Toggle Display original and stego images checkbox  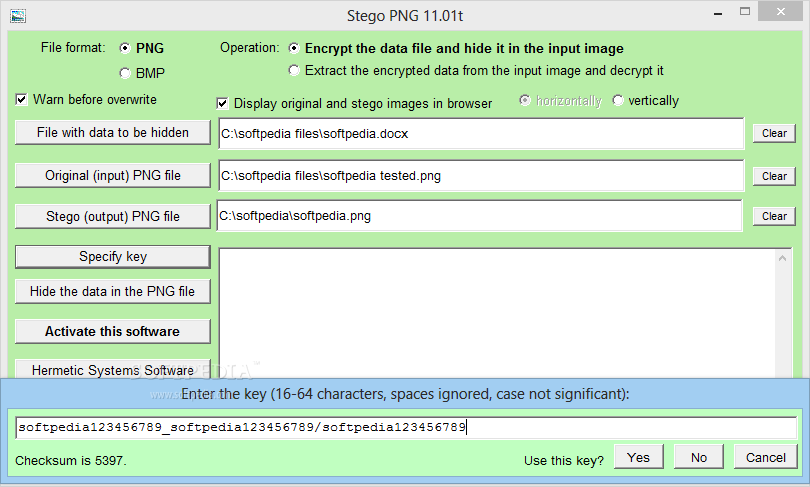[x=222, y=103]
